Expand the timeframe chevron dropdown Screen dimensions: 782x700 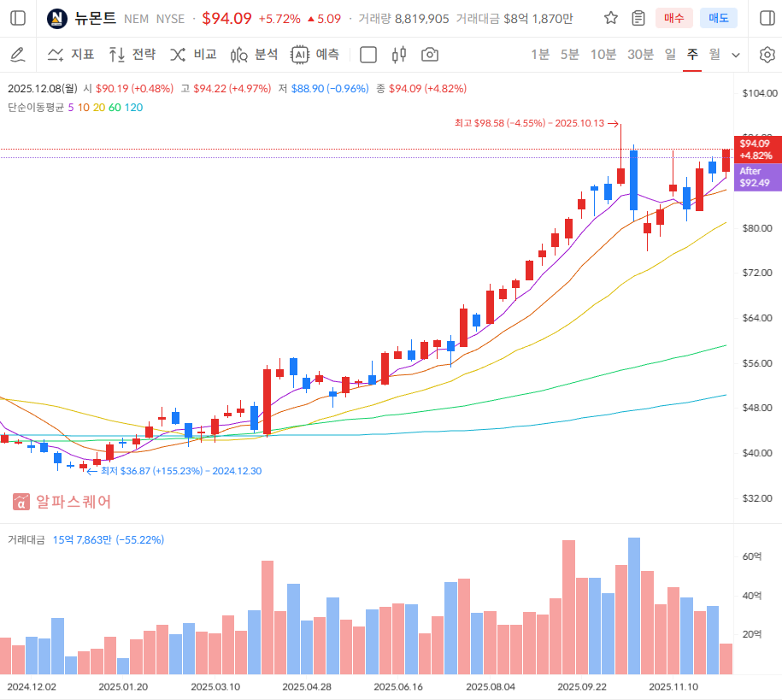pyautogui.click(x=737, y=55)
